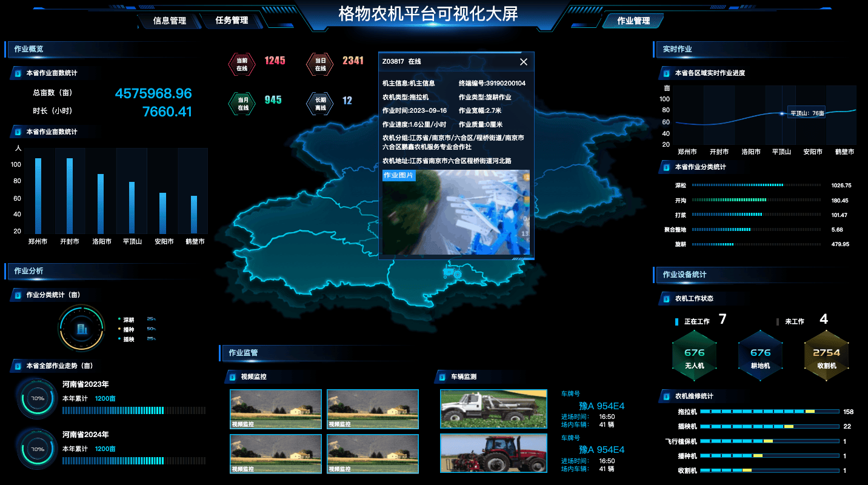Click icon beside 农机维修统计 header

coord(667,396)
